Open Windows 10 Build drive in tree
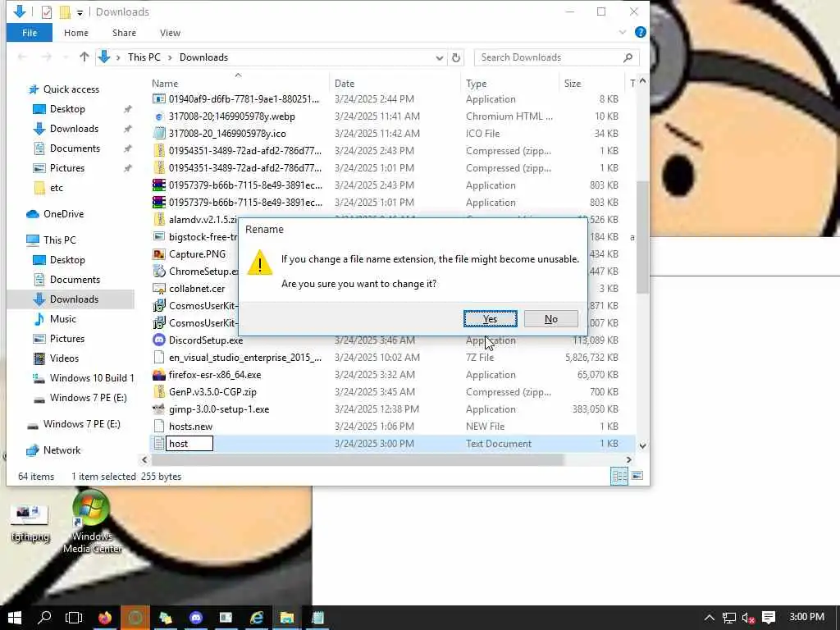This screenshot has height=630, width=840. point(92,377)
